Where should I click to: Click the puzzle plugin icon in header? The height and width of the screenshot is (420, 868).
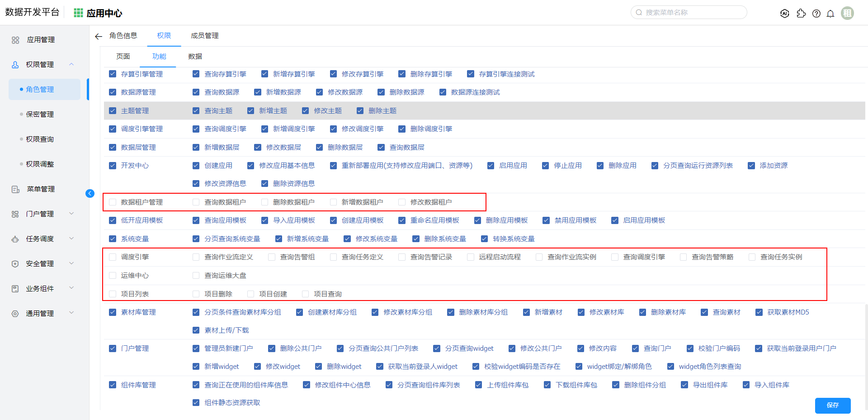tap(801, 14)
